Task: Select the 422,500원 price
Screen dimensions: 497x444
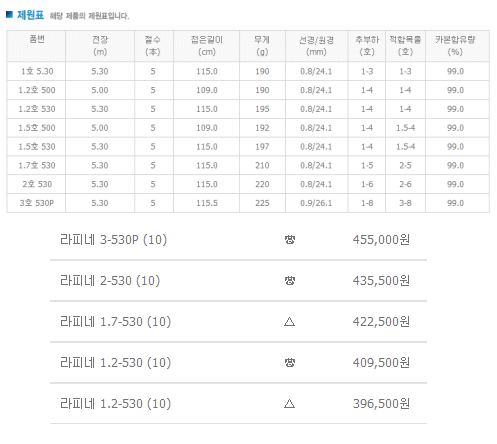Action: coord(381,322)
